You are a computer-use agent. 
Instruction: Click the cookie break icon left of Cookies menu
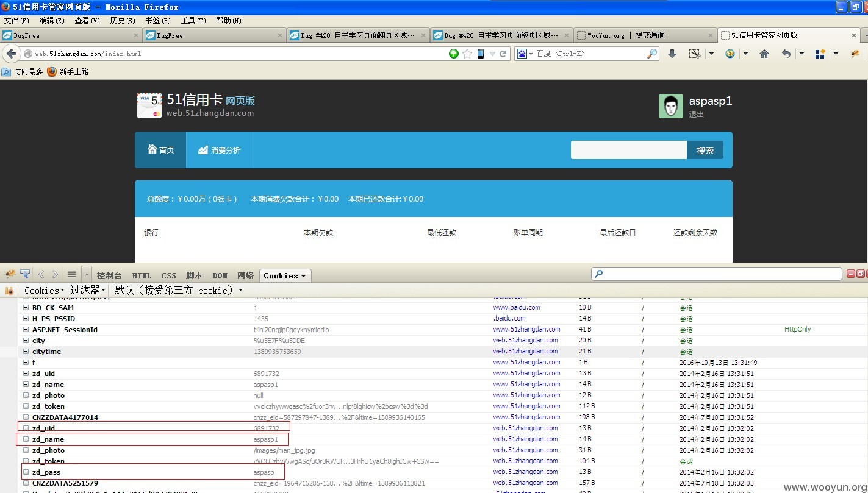pyautogui.click(x=9, y=291)
